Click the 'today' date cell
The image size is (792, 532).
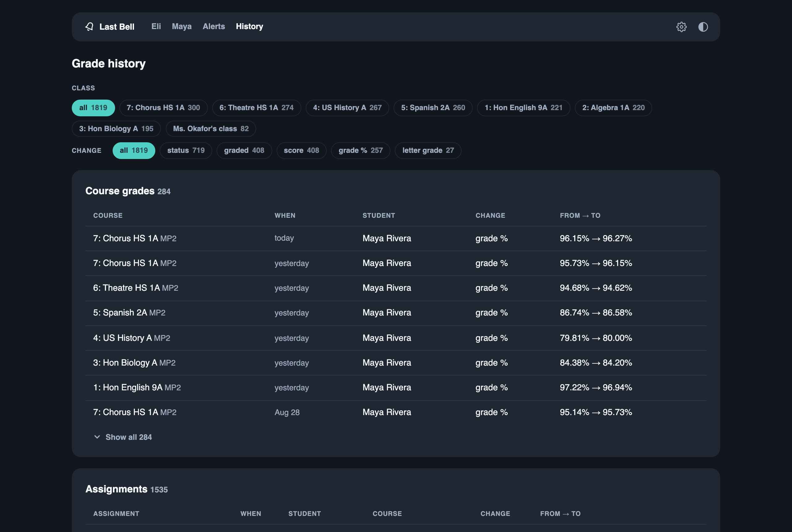[284, 238]
